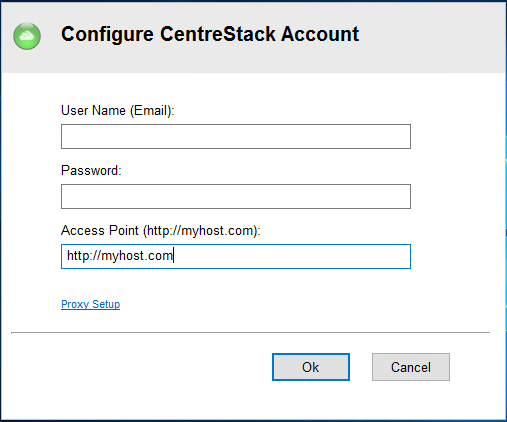The height and width of the screenshot is (422, 507).
Task: Click the green CentreStack cloud icon
Action: pyautogui.click(x=27, y=36)
